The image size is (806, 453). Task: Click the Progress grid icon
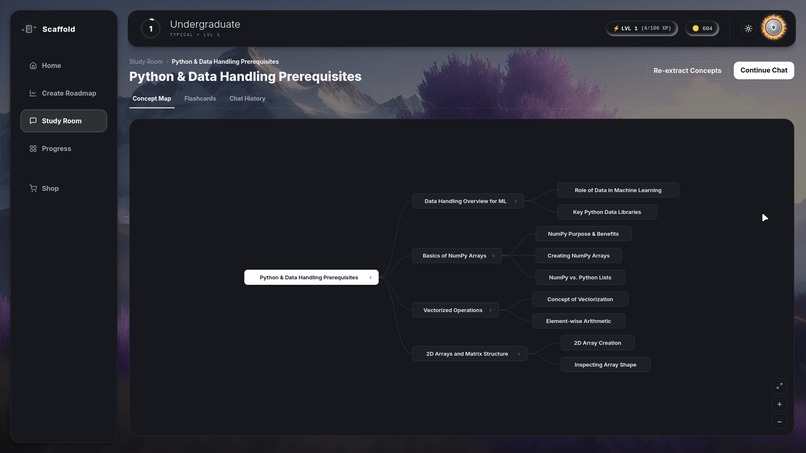pos(33,149)
